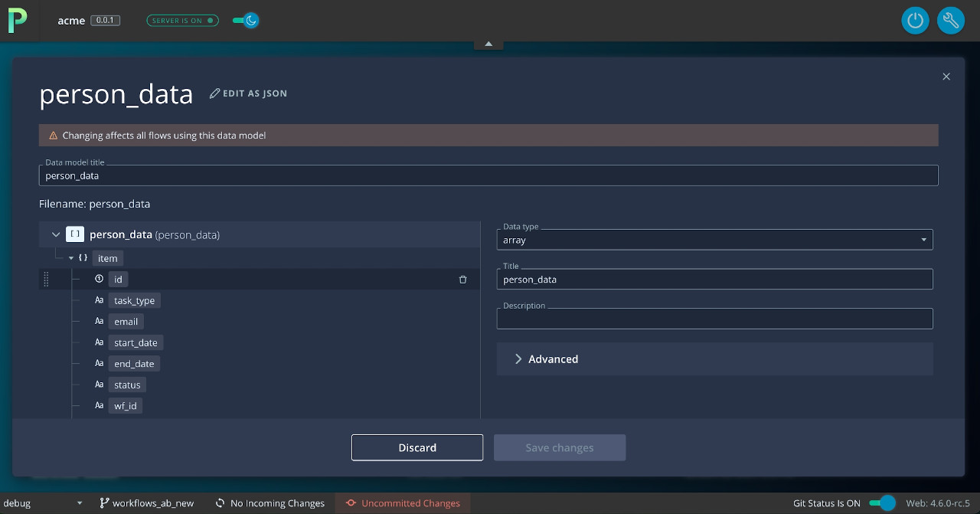Click the Discard button

click(x=417, y=447)
